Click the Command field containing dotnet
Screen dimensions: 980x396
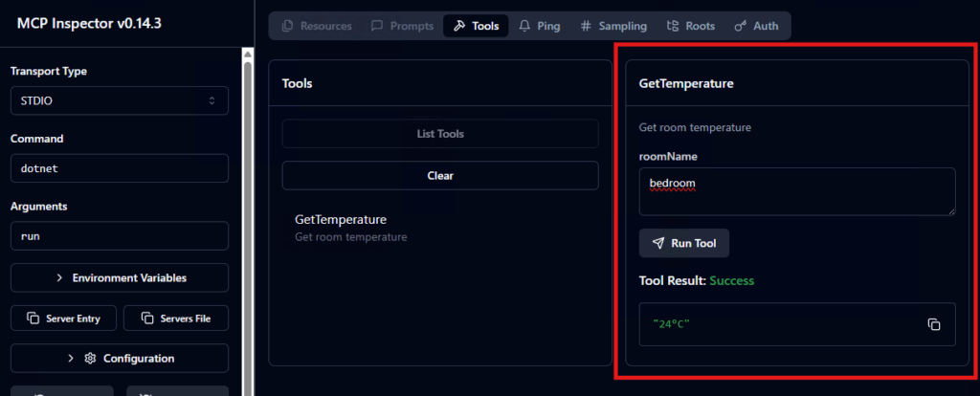pyautogui.click(x=120, y=168)
